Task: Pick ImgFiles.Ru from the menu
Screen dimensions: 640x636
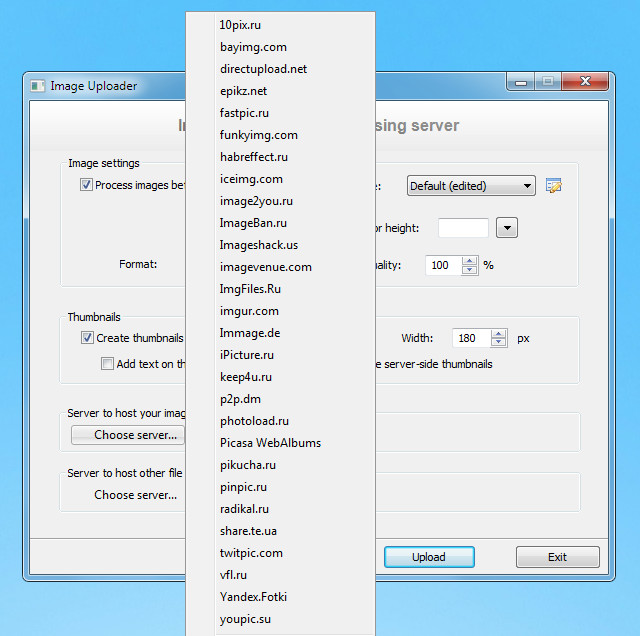Action: (280, 289)
